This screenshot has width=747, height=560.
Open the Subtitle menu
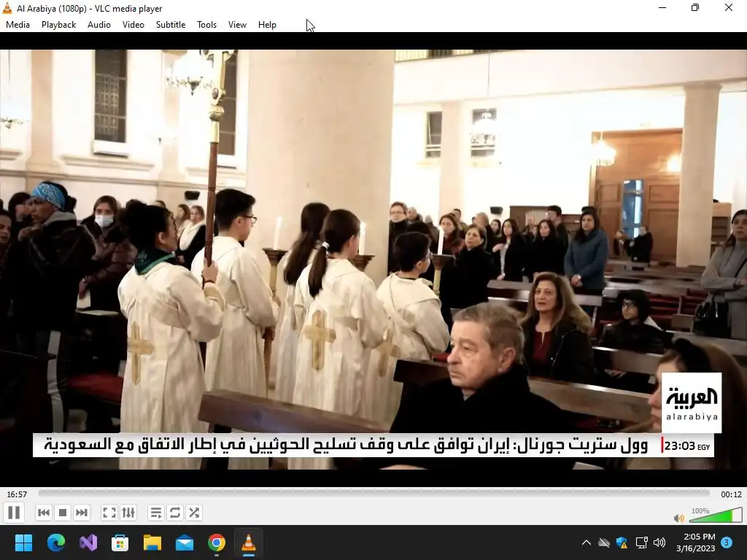pos(171,25)
